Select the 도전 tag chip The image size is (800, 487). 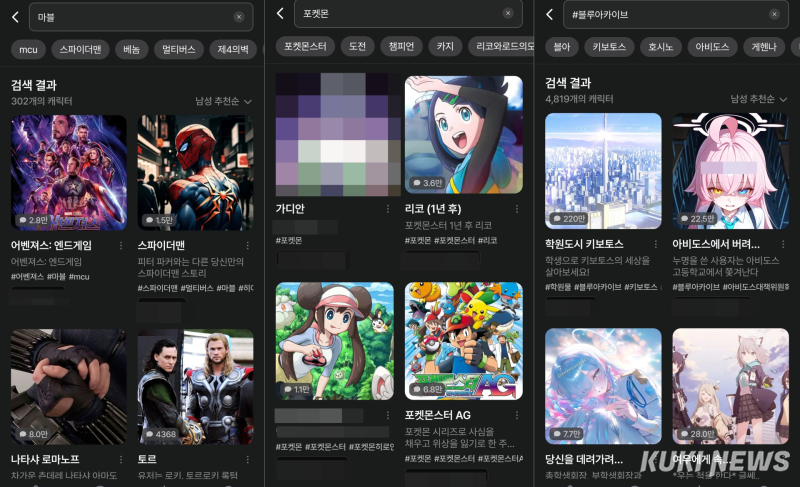[x=357, y=46]
